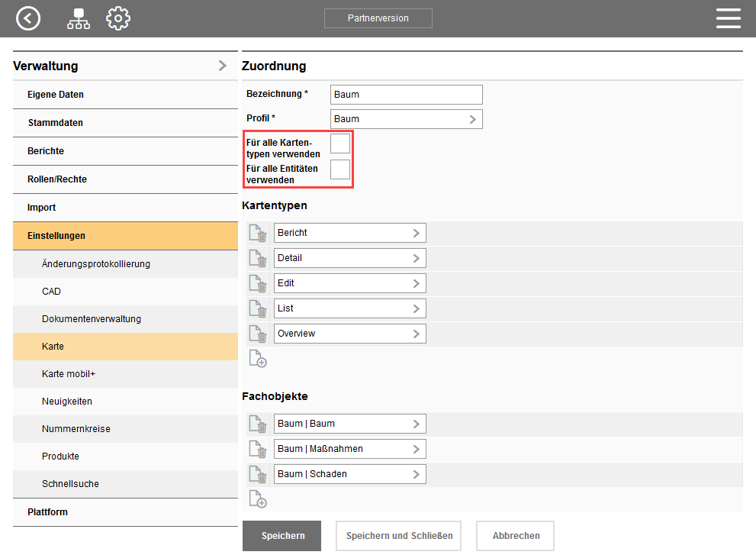Add a new Kartentypen entry
The height and width of the screenshot is (555, 756).
[258, 359]
